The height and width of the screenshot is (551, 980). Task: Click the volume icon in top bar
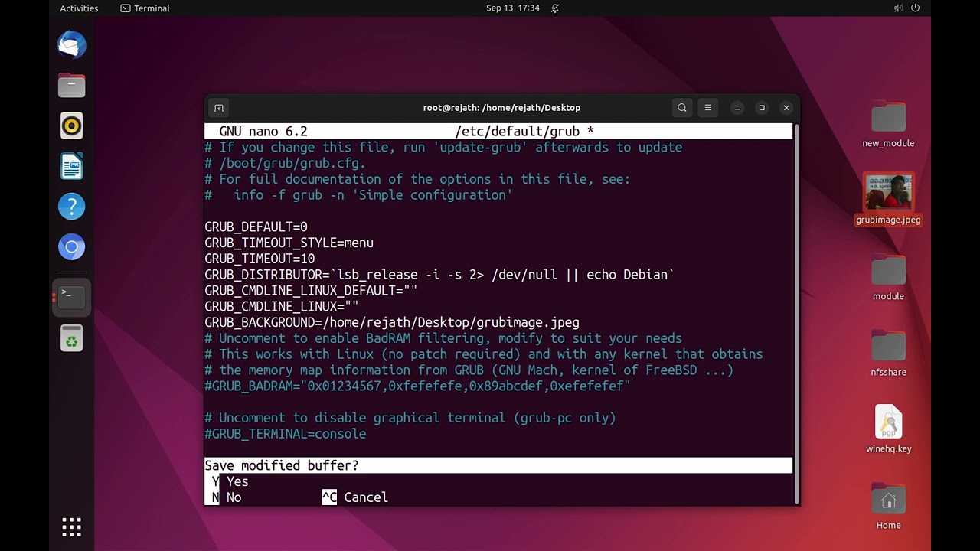898,8
